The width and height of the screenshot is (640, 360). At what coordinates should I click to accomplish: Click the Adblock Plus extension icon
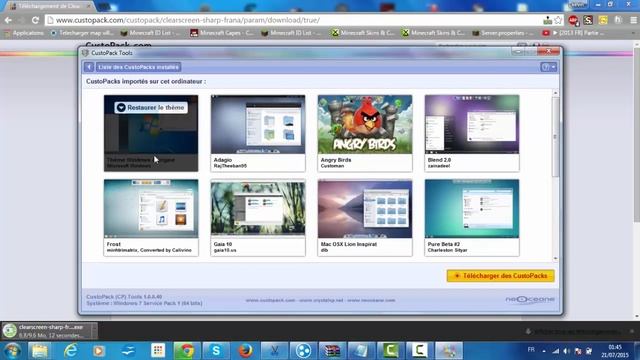(x=573, y=20)
